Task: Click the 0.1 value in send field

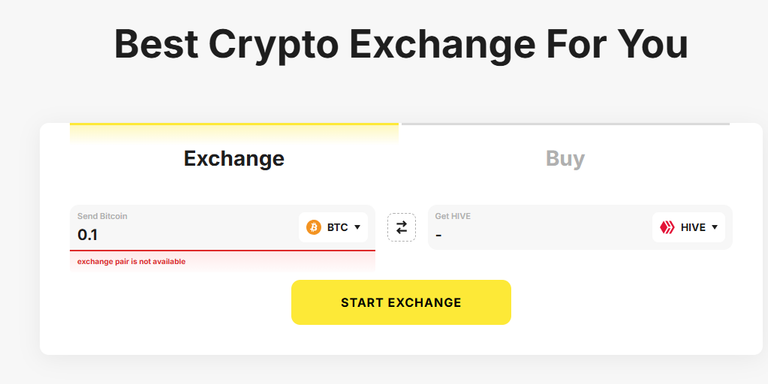Action: [88, 235]
